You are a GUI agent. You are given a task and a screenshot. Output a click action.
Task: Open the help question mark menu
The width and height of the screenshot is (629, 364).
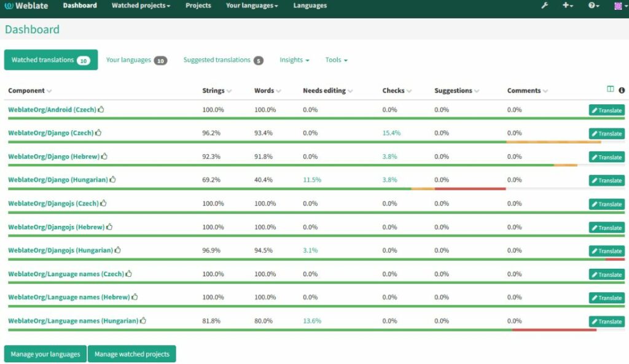tap(594, 6)
